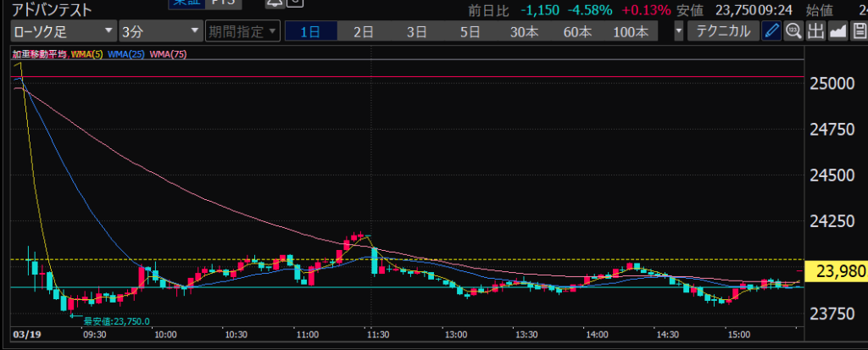The image size is (868, 350).
Task: Click the magnifier value inspection icon
Action: (793, 32)
